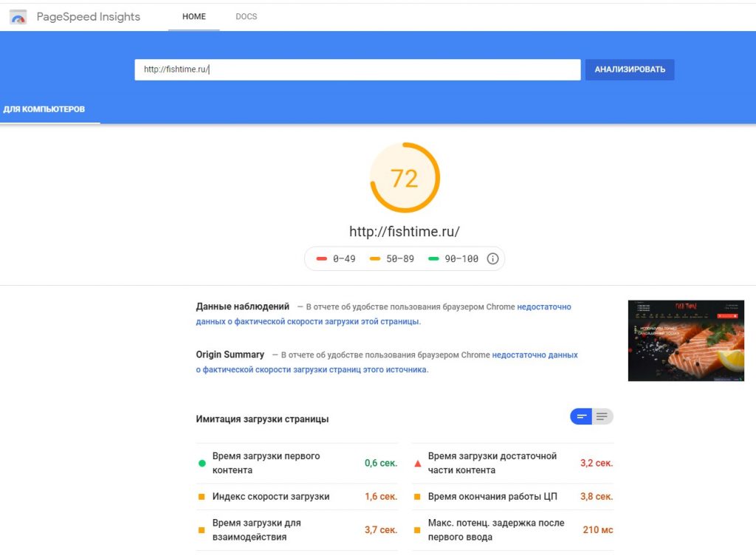Click the URL input field
The image size is (756, 556).
[357, 69]
